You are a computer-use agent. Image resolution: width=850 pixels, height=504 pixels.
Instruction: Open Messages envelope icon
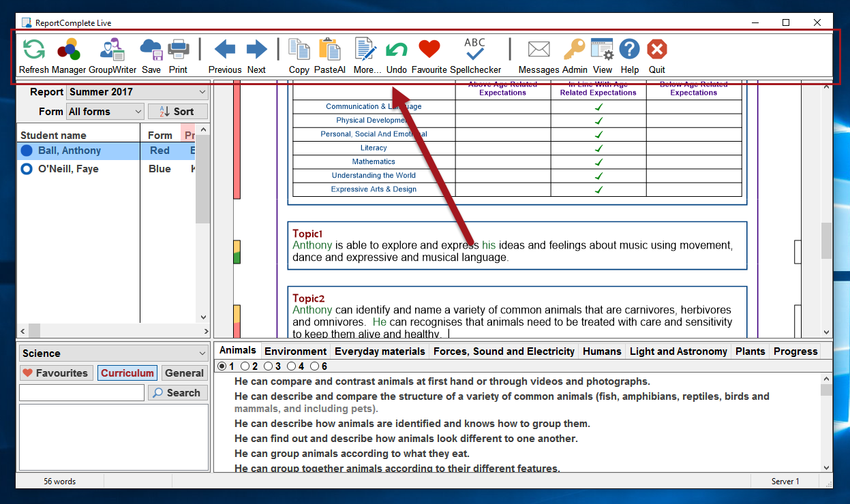539,50
